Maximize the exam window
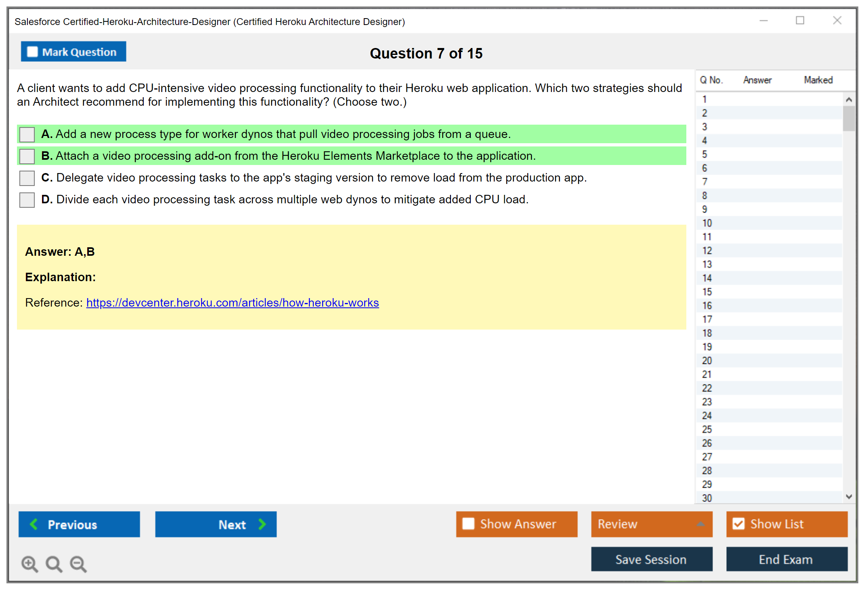 (800, 21)
